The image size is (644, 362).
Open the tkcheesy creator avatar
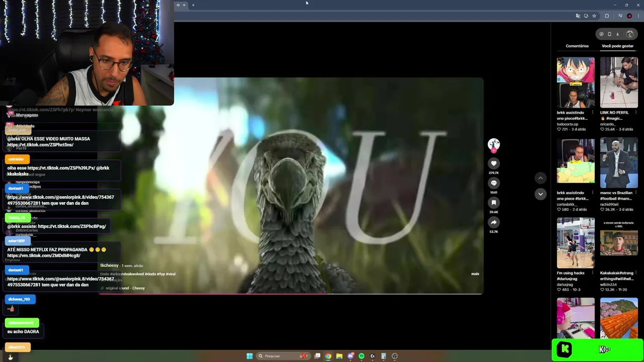point(494,144)
